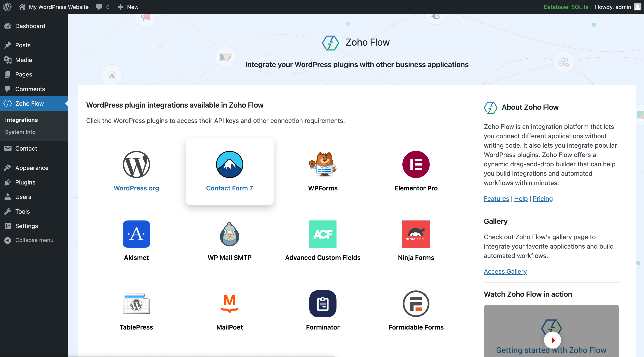This screenshot has width=644, height=357.
Task: Select the Elementor Pro icon
Action: pyautogui.click(x=416, y=164)
